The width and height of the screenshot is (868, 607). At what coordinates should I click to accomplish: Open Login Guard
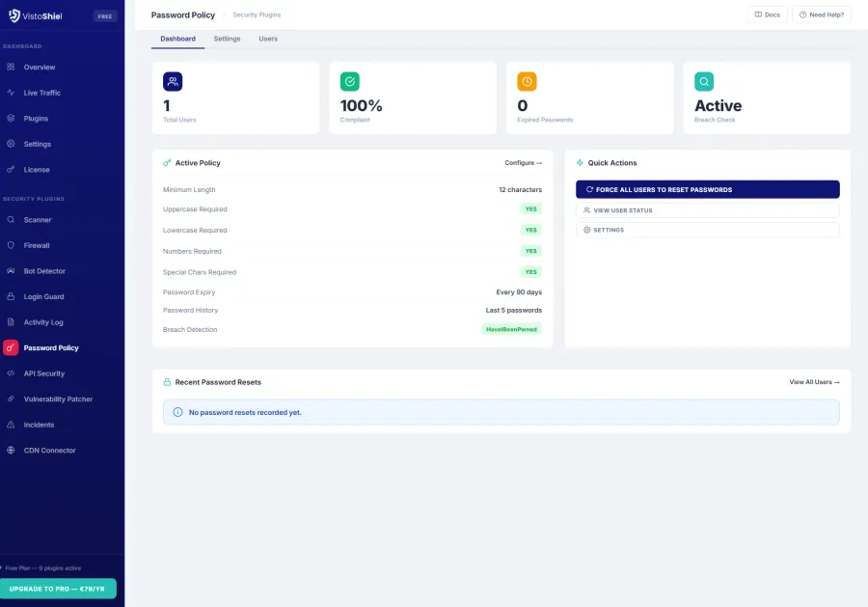click(x=44, y=296)
